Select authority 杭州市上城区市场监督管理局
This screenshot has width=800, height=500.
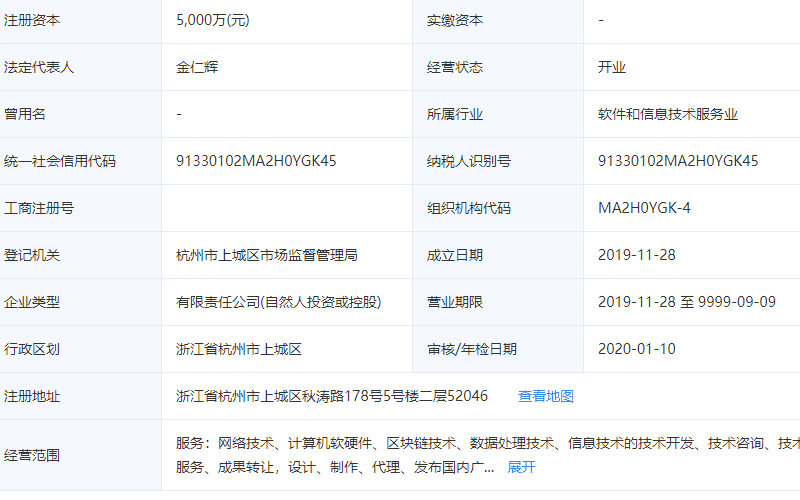click(267, 255)
